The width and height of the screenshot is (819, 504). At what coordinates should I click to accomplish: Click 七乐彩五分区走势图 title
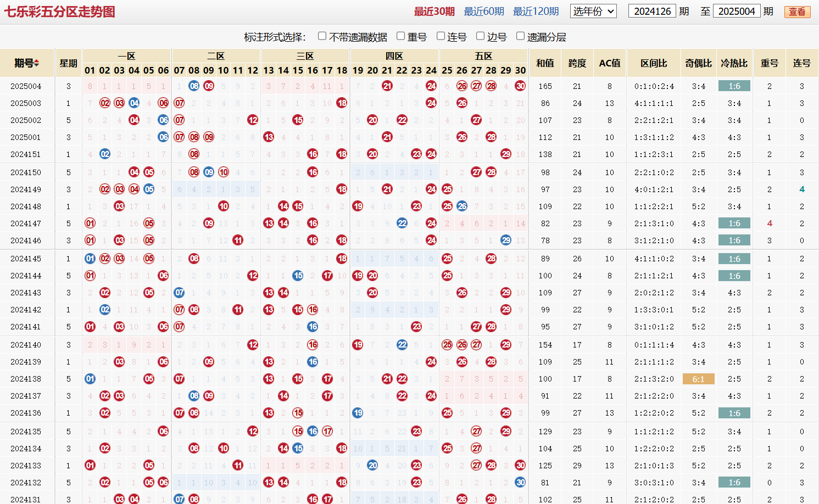coord(60,12)
